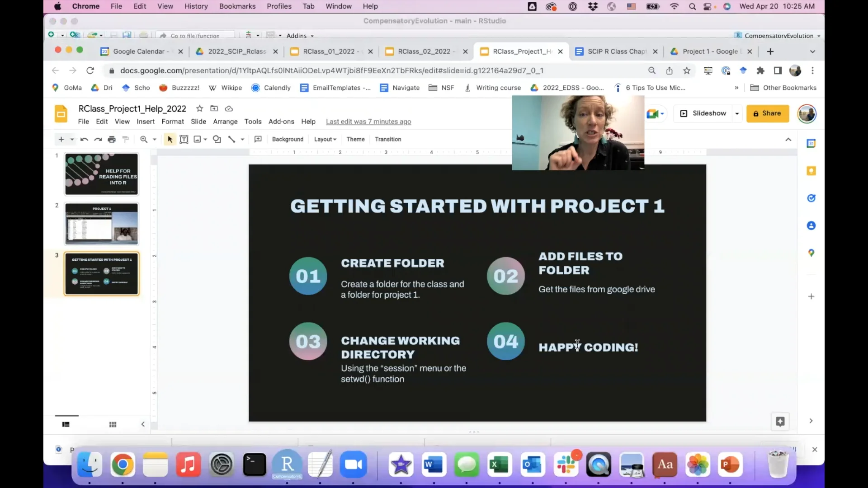Select the shape tool
Viewport: 868px width, 488px height.
click(217, 139)
